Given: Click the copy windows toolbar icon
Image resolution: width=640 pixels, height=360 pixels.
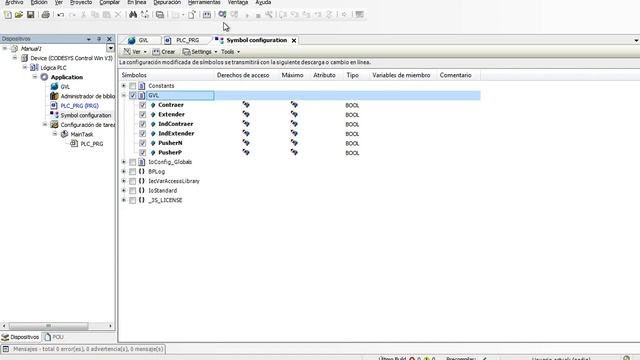Looking at the screenshot, I should click(160, 15).
